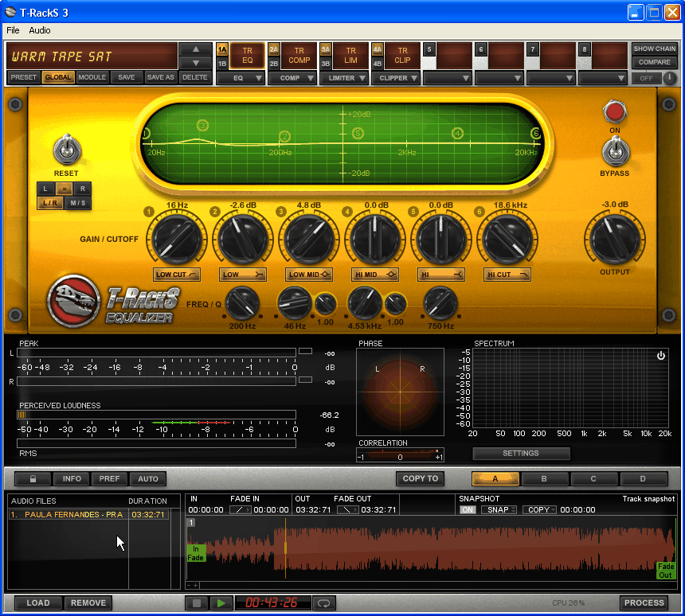This screenshot has width=685, height=616.
Task: Click EQ band node 4 on the graph
Action: click(x=457, y=133)
